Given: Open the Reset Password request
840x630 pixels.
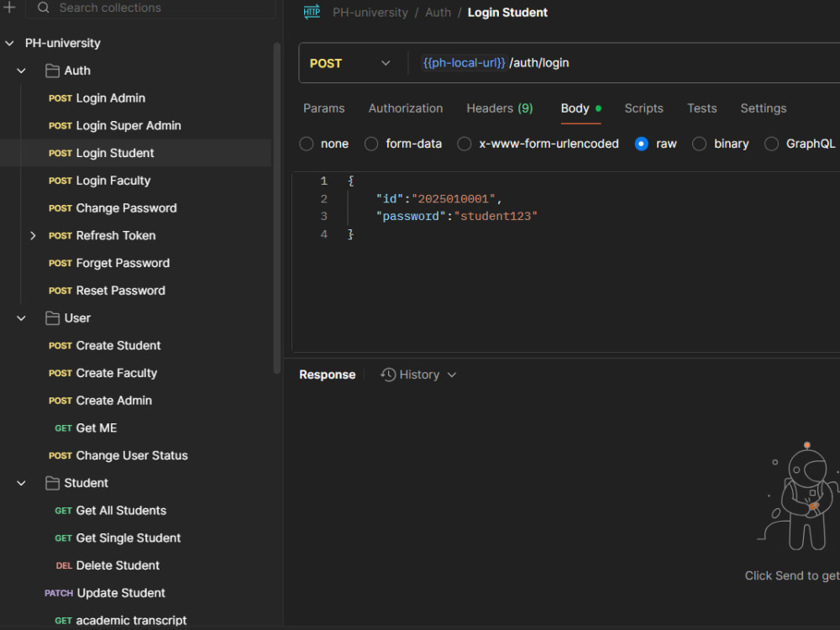Looking at the screenshot, I should [108, 291].
